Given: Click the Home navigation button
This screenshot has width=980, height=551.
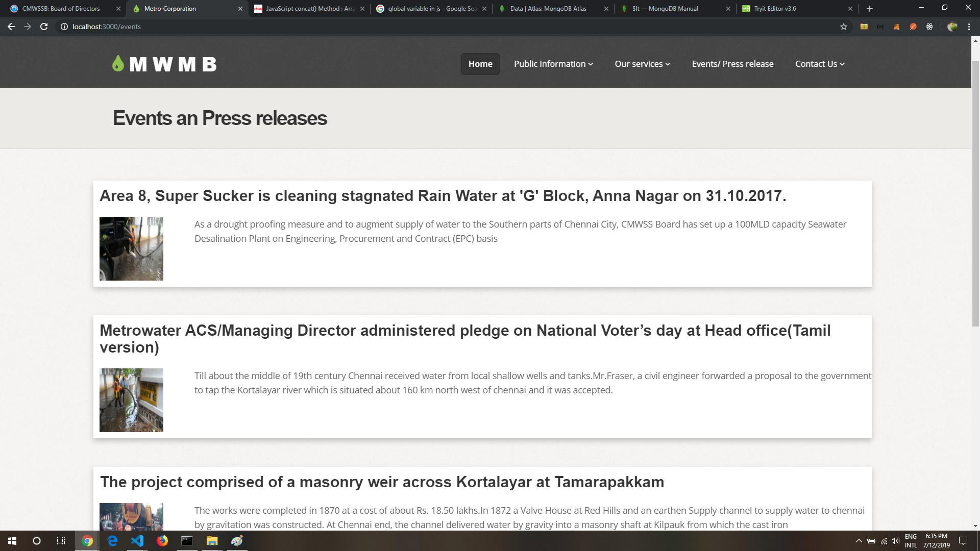Looking at the screenshot, I should (480, 64).
